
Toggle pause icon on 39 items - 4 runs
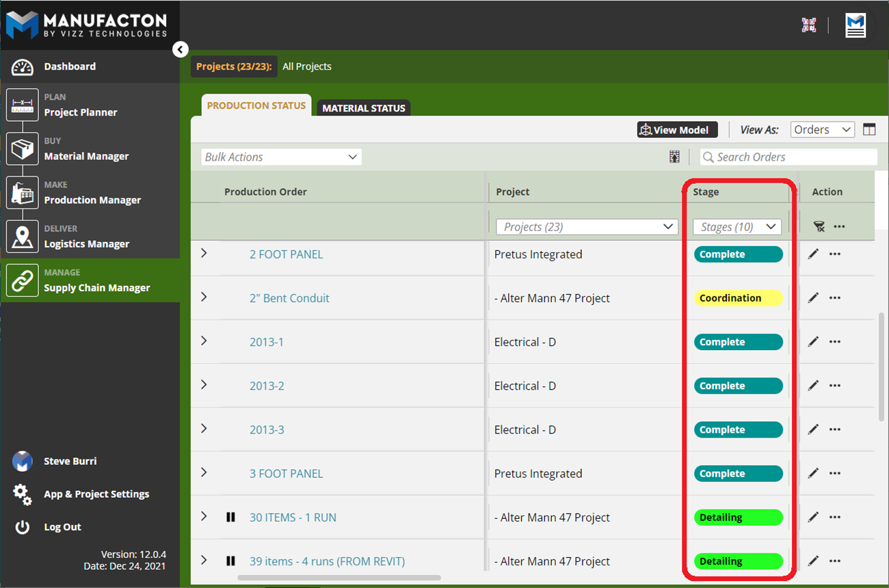click(x=230, y=561)
